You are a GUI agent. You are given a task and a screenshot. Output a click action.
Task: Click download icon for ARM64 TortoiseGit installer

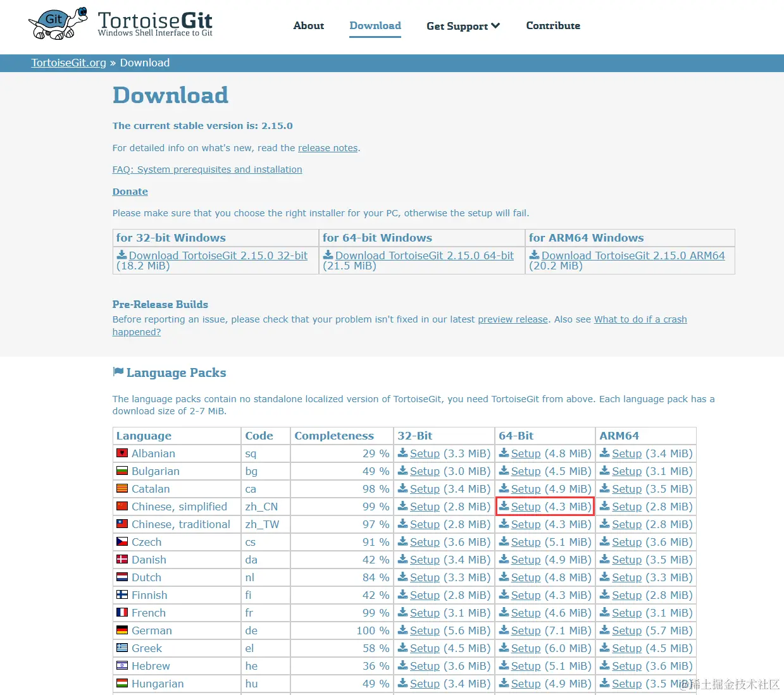(534, 255)
